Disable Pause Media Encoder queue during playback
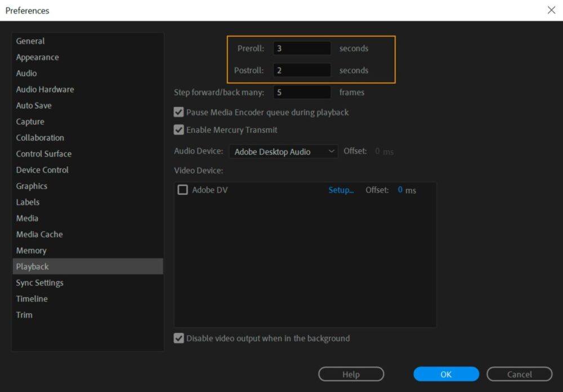Image resolution: width=563 pixels, height=392 pixels. coord(178,113)
